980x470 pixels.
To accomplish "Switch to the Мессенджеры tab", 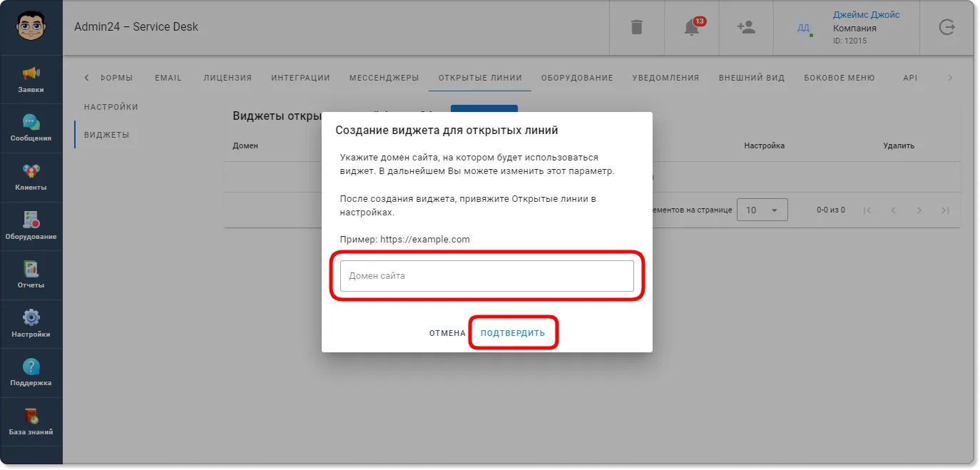I will click(384, 78).
